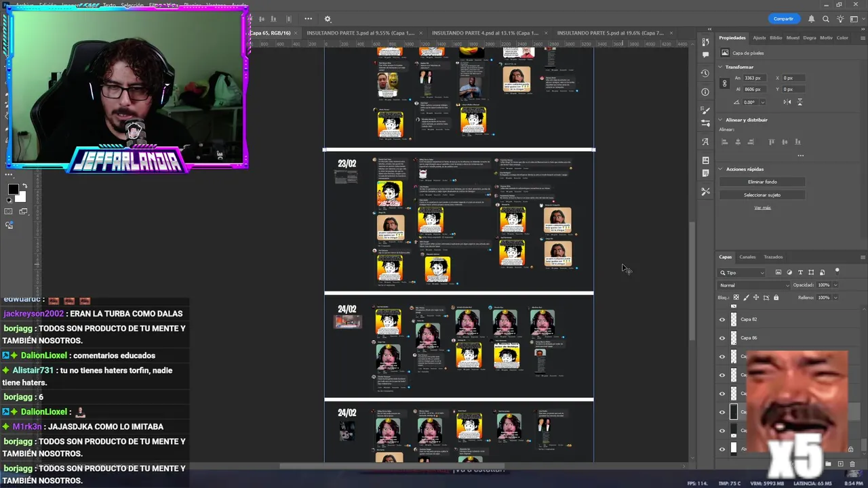The height and width of the screenshot is (488, 868).
Task: Lock all padlock icon in Bloq. row
Action: [x=776, y=298]
